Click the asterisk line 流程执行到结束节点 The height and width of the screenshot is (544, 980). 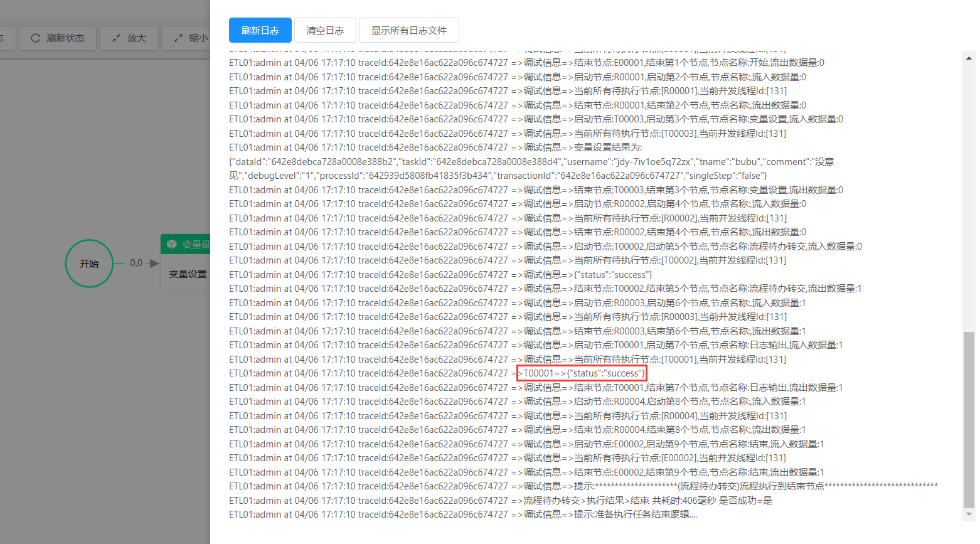[x=583, y=486]
